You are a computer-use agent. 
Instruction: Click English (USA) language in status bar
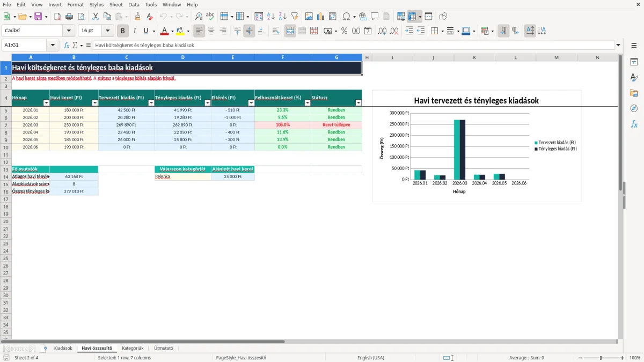point(371,358)
